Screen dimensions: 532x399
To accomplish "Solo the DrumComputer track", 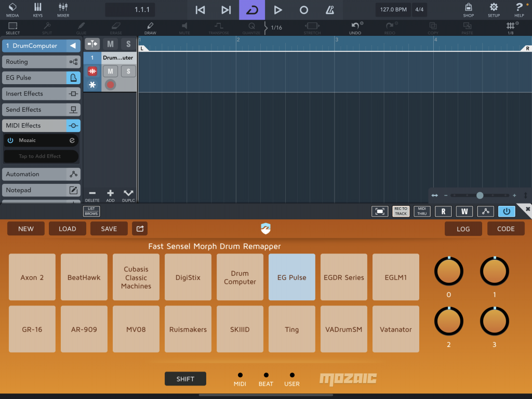I will [128, 71].
